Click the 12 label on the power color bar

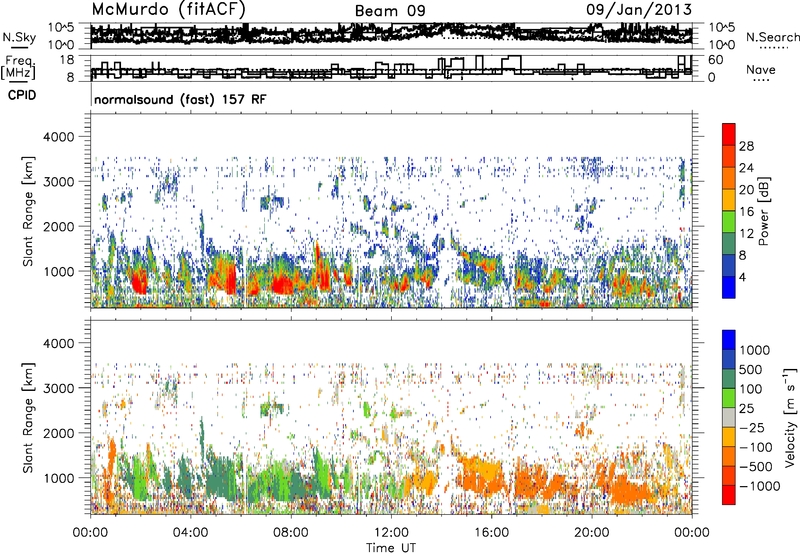click(746, 234)
